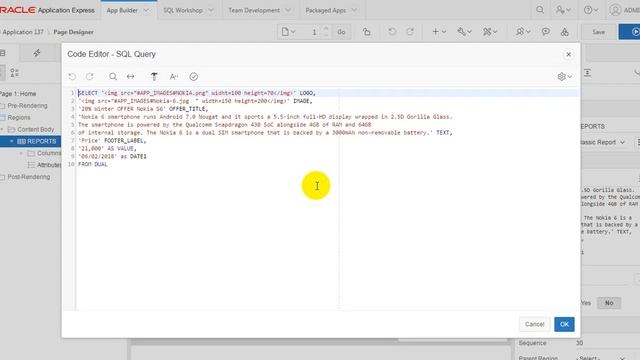
Task: Click line 10 FROM DUAL in editor
Action: pyautogui.click(x=93, y=164)
